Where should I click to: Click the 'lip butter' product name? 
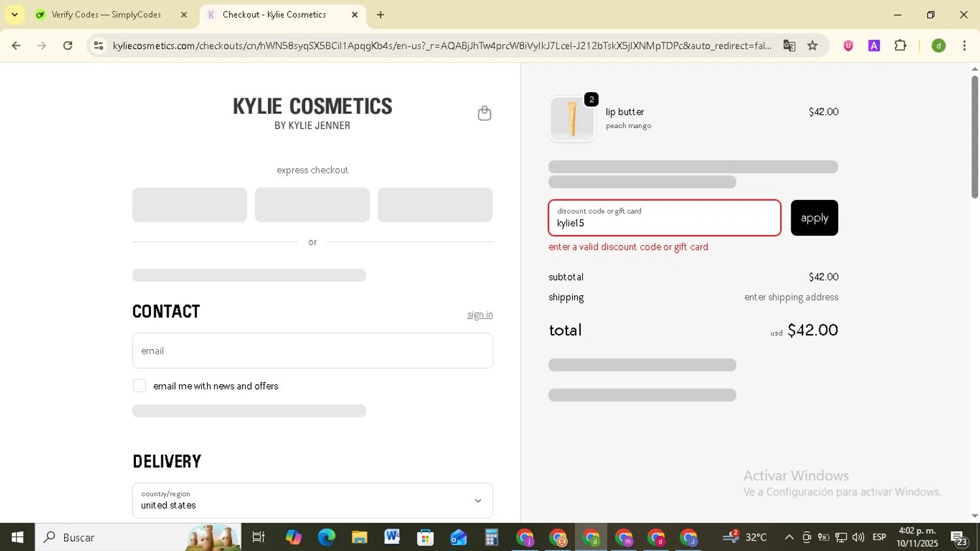point(625,112)
